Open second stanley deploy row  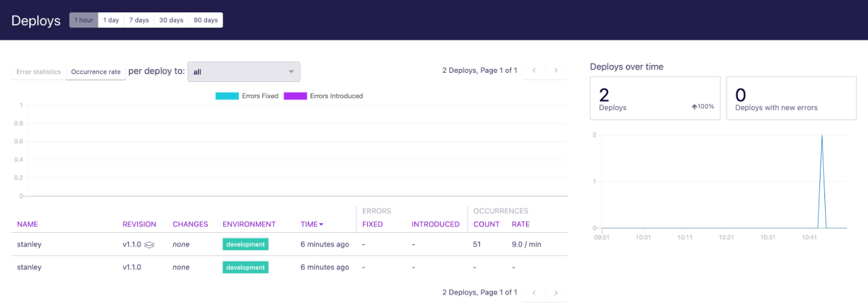click(289, 267)
